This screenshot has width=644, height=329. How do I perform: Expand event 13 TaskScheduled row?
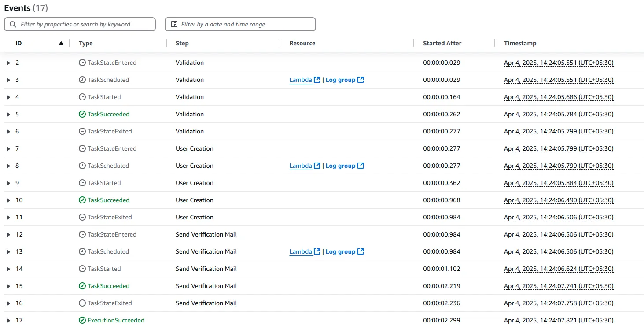8,252
